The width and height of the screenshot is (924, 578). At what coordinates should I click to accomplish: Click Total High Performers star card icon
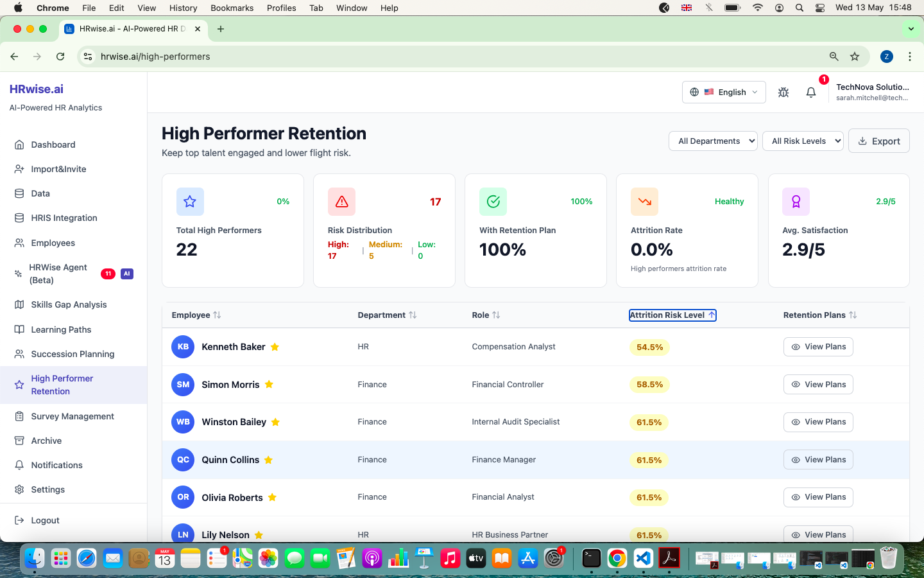pos(190,202)
